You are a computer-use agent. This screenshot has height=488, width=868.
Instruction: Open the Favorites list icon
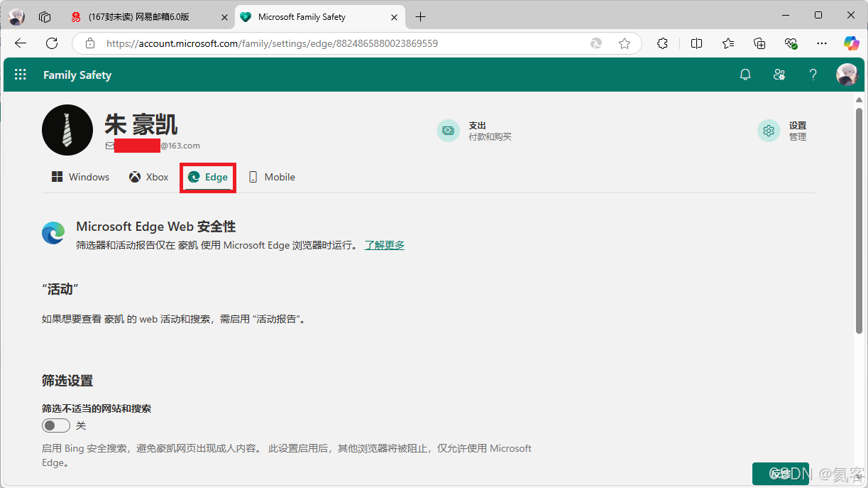[728, 43]
